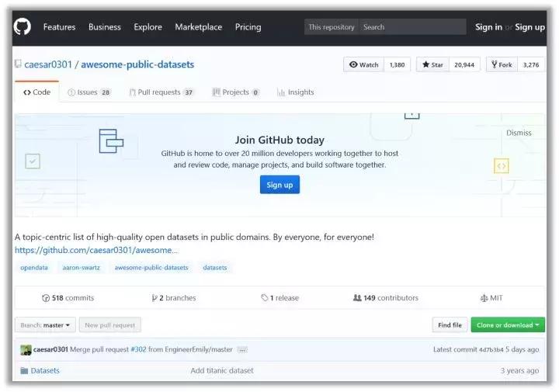Screen dimensions: 559x392
Task: Show the 2 branches list
Action: point(174,298)
